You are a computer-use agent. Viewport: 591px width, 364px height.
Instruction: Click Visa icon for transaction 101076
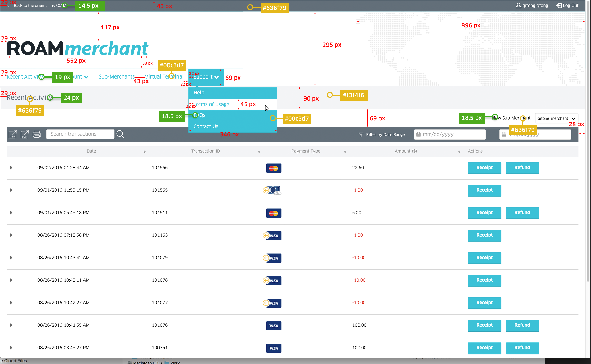(273, 326)
